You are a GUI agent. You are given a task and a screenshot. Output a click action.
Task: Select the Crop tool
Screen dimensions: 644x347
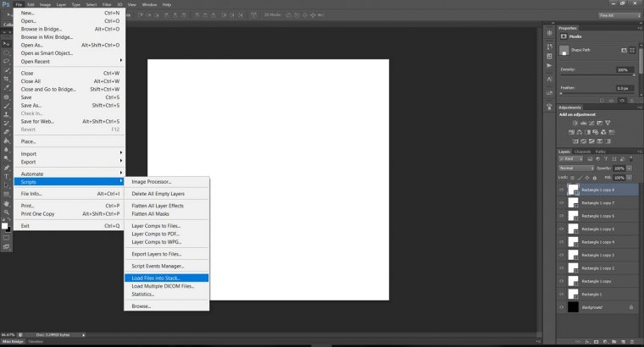pos(6,79)
